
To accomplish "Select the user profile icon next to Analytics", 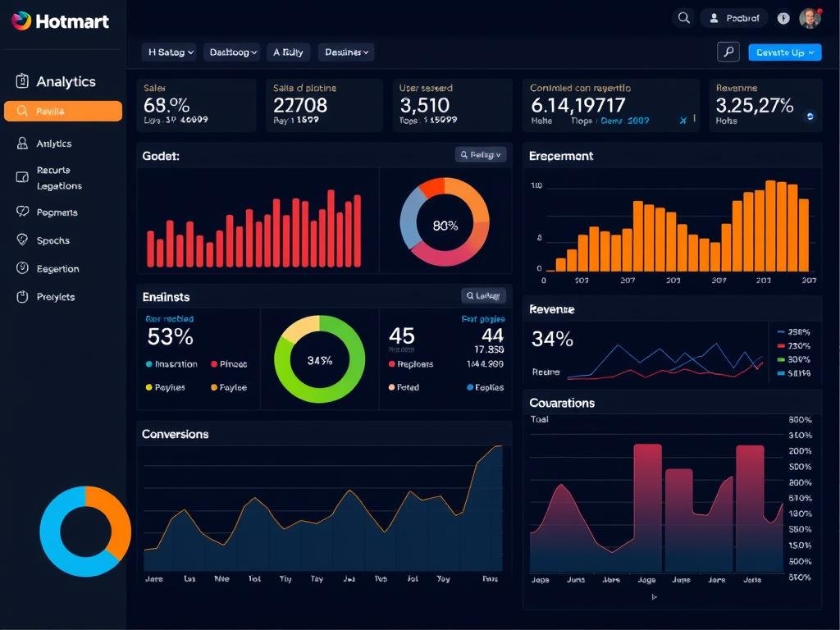I will click(21, 143).
